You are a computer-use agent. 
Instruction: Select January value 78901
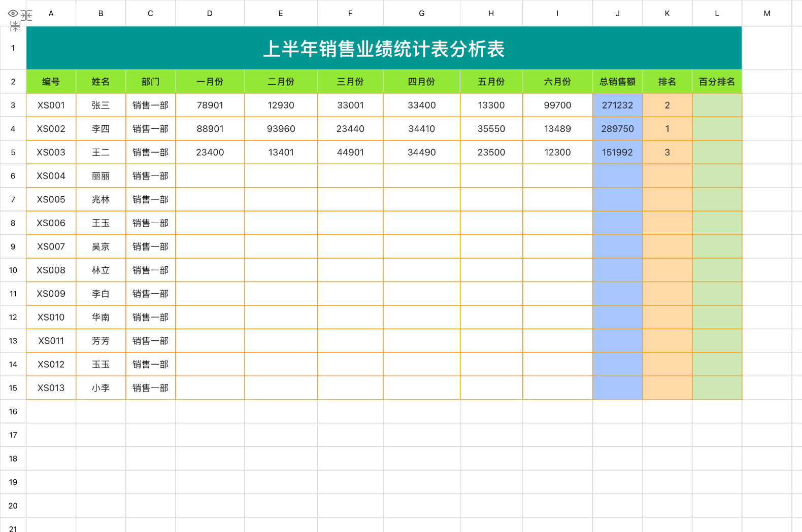(210, 105)
